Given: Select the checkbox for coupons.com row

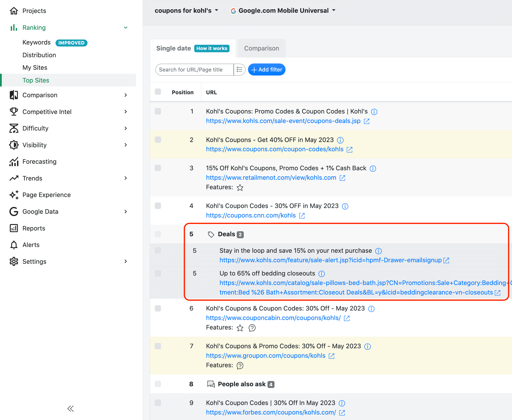Looking at the screenshot, I should click(x=158, y=139).
